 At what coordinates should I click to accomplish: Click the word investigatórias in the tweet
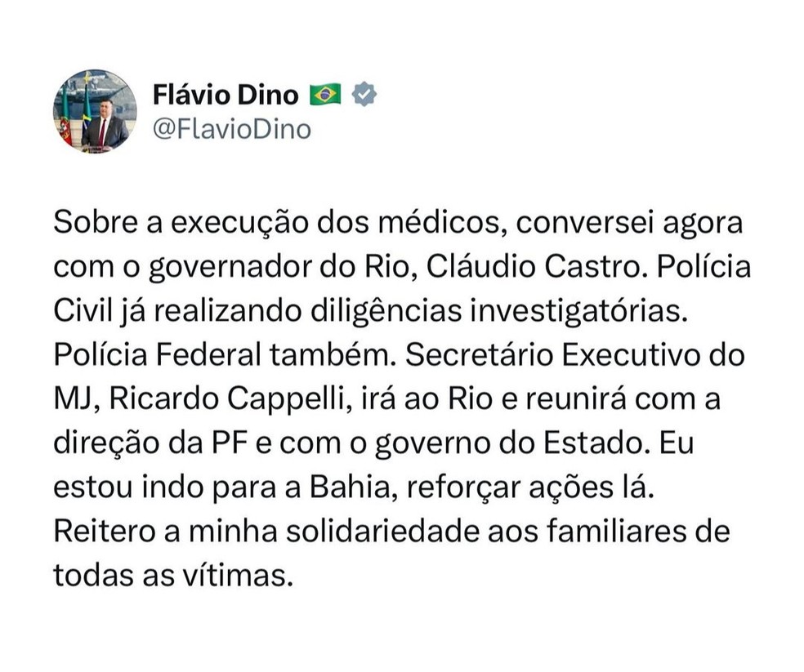tap(578, 312)
